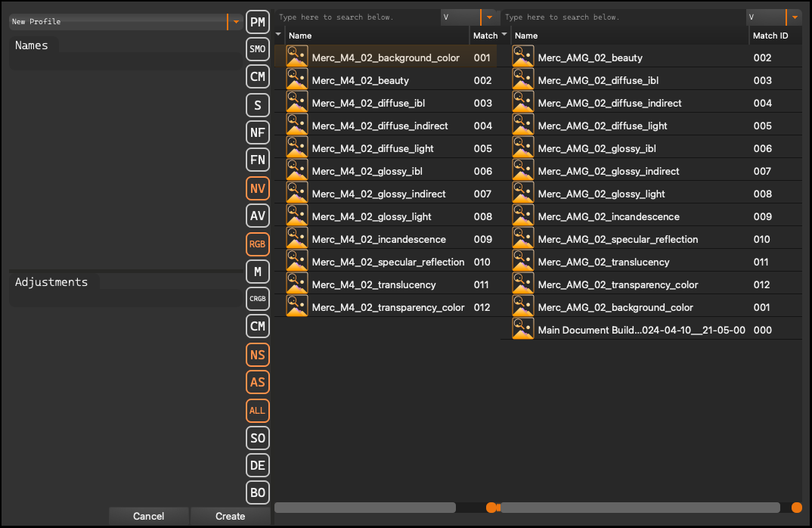Focus the search field above the Merc_M4 list

click(358, 17)
